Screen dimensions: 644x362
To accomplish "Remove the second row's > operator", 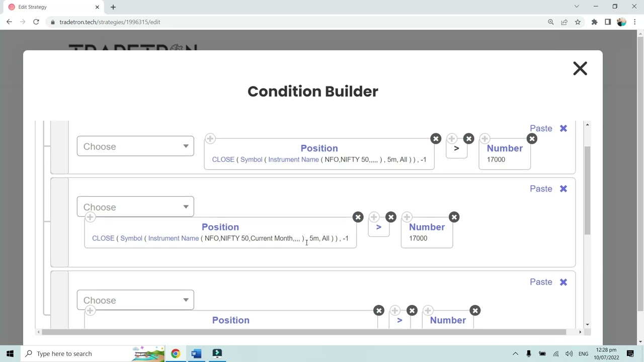I will (391, 217).
